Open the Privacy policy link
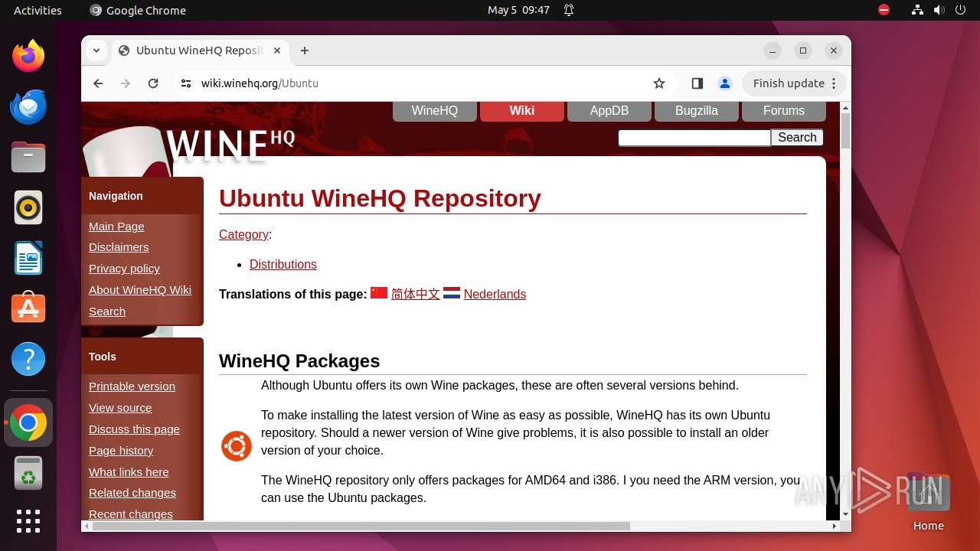The image size is (980, 551). [x=124, y=269]
